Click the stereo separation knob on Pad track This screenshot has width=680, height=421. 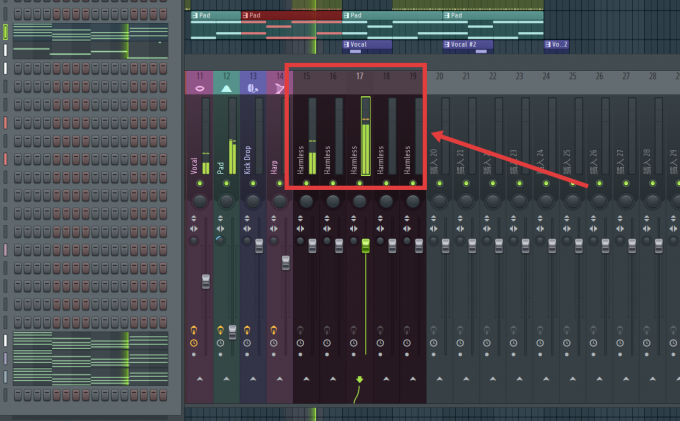[220, 241]
